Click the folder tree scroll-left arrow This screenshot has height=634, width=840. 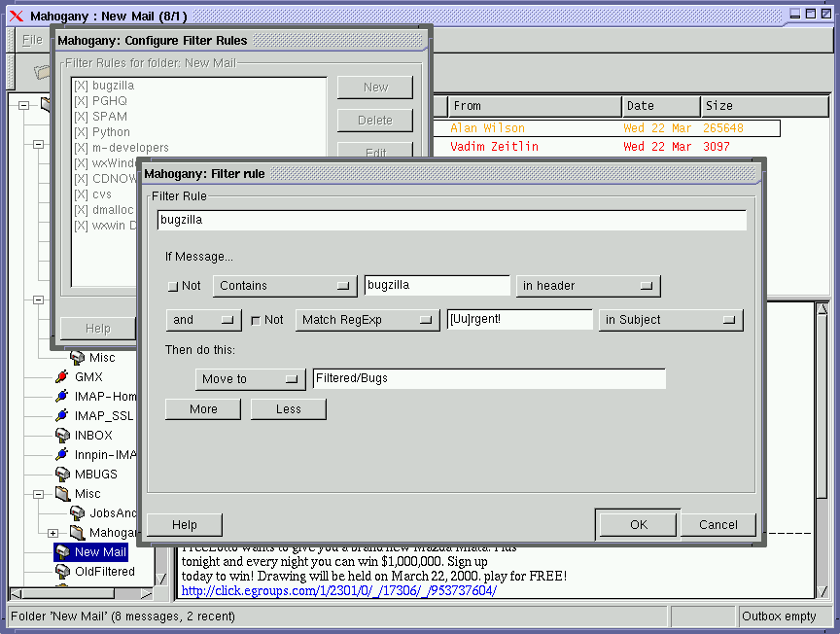(17, 593)
